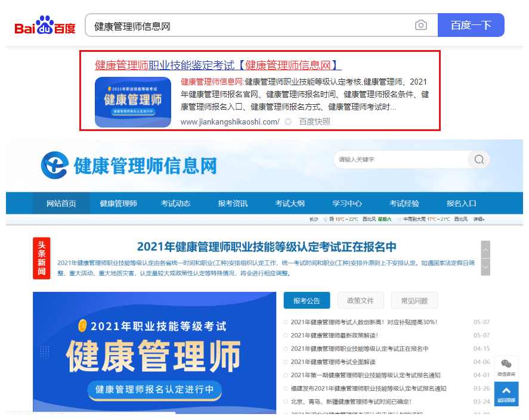Open headline 2021年健康管理师职业技能等级认定考试正在报名中
This screenshot has width=529, height=420.
click(267, 247)
